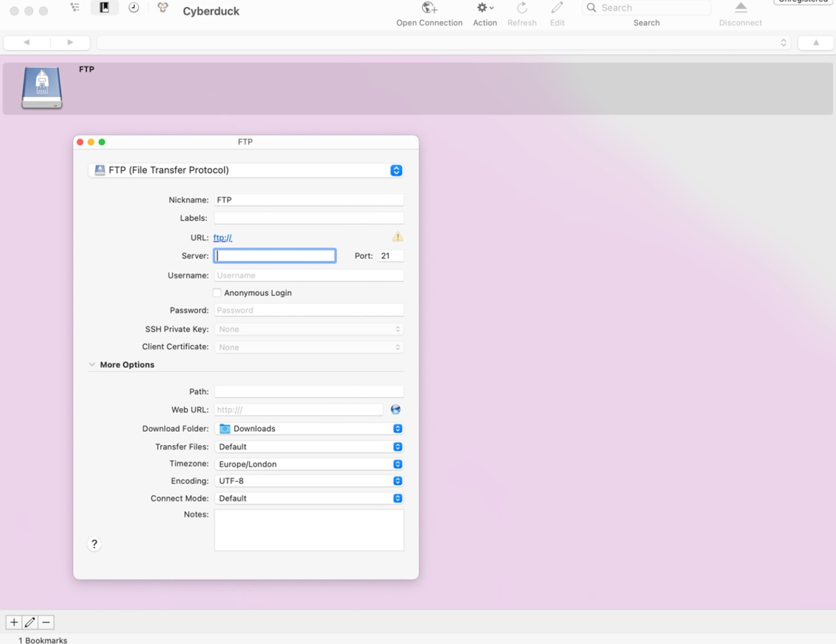Click the yellow warning icon beside URL

click(398, 237)
